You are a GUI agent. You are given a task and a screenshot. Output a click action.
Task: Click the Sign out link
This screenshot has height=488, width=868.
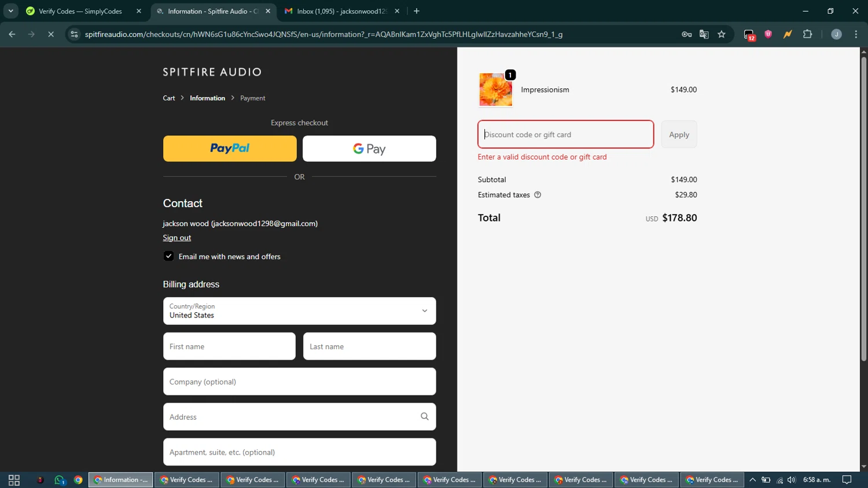(x=176, y=238)
